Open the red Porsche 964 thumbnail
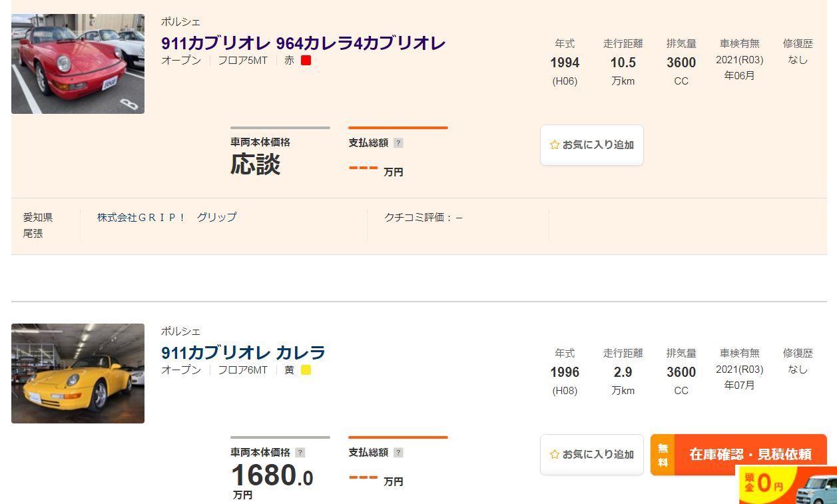The image size is (837, 504). tap(78, 64)
